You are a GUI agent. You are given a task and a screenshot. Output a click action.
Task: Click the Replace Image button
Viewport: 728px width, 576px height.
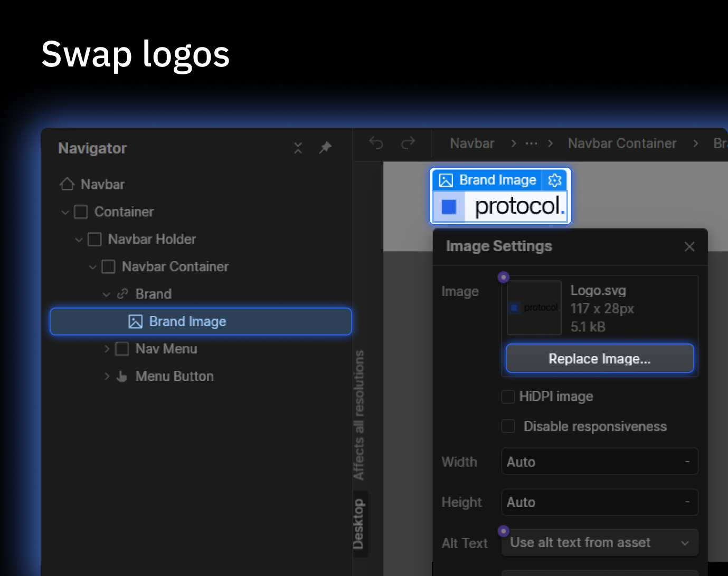(599, 358)
